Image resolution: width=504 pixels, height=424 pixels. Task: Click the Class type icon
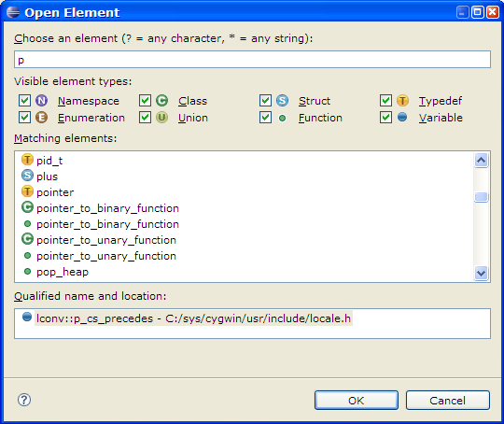click(x=162, y=101)
